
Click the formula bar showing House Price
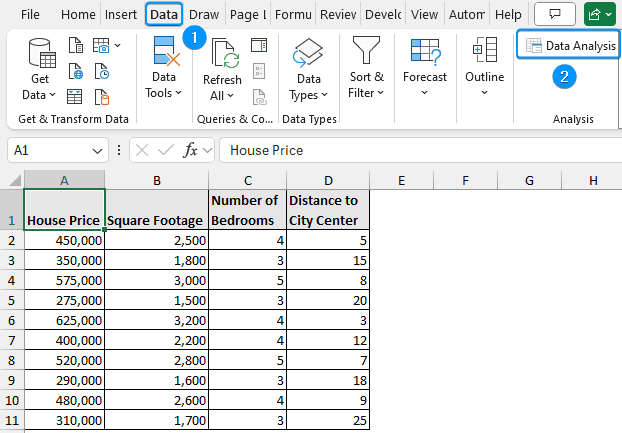(420, 150)
